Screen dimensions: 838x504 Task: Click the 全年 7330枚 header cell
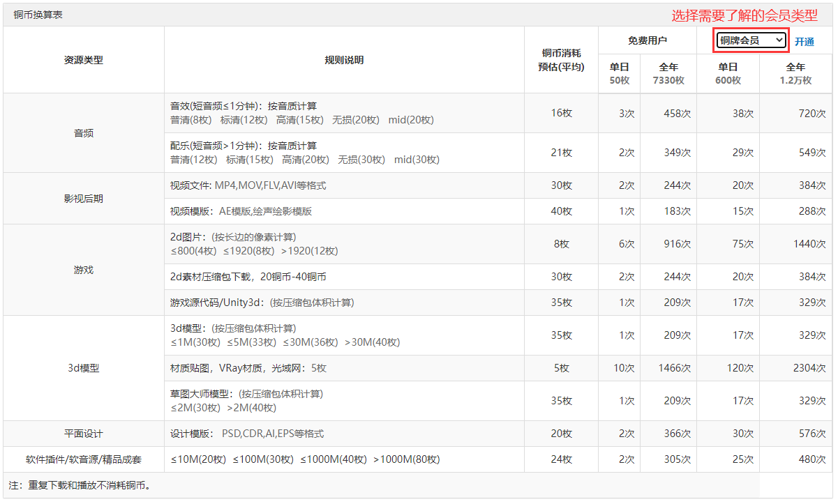(x=668, y=74)
